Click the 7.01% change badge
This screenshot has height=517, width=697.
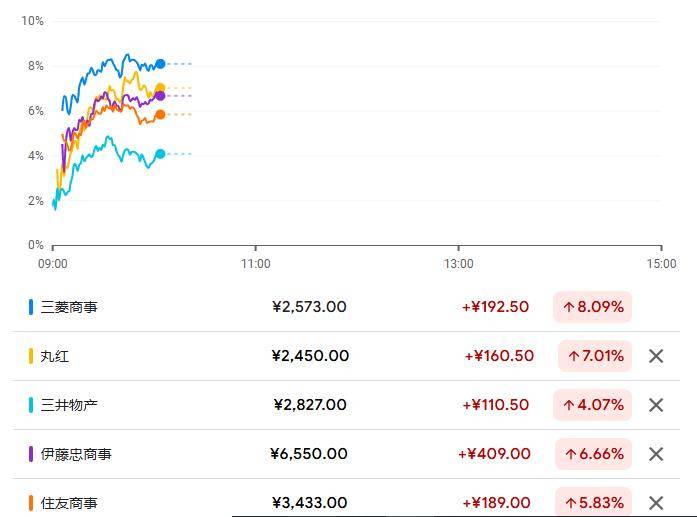click(x=595, y=356)
